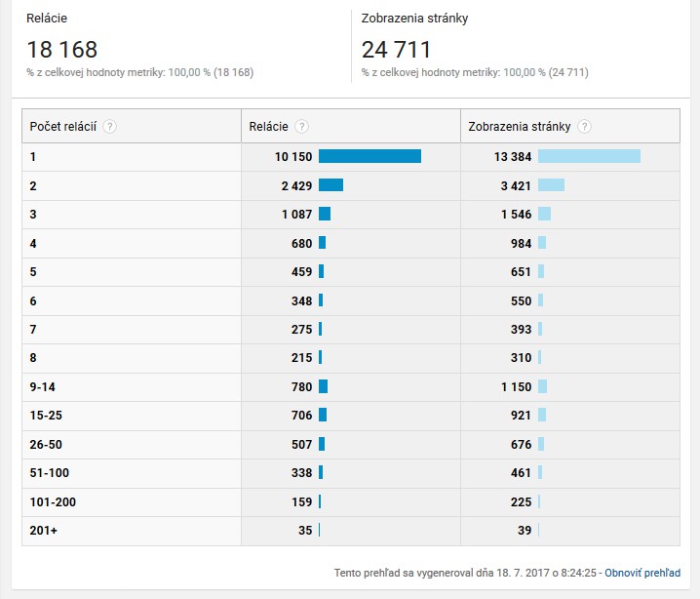Screen dimensions: 700x599
Task: Click help icon next to Počet relácií
Action: pos(109,127)
